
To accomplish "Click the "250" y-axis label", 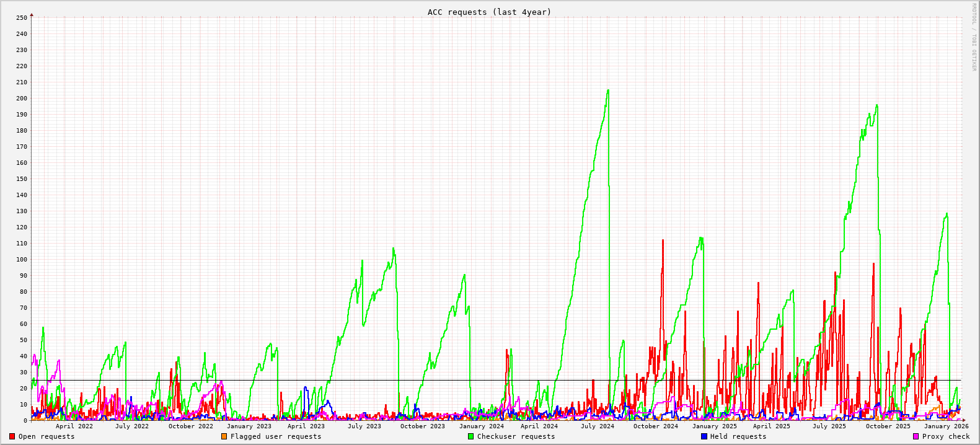I will (x=21, y=17).
